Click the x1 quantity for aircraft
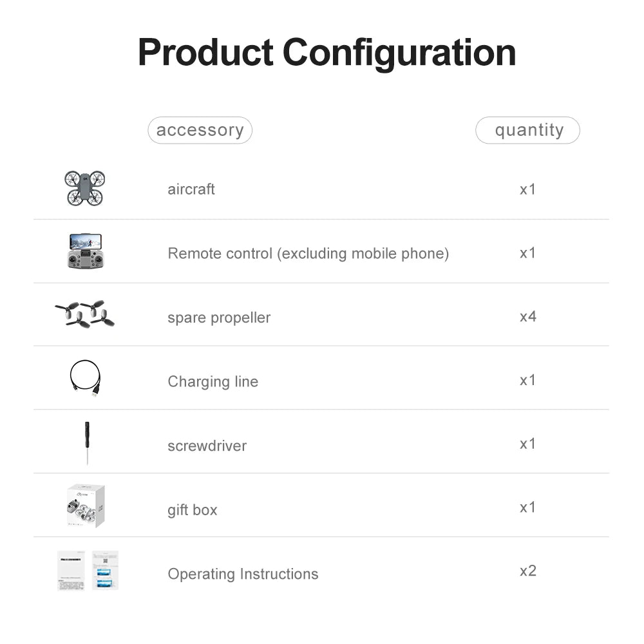 (527, 189)
